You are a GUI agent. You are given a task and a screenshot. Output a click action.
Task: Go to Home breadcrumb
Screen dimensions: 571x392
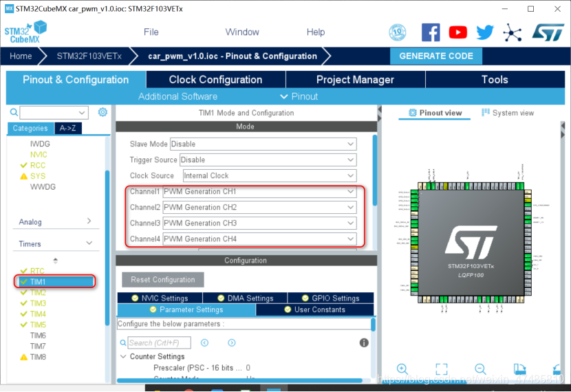21,56
